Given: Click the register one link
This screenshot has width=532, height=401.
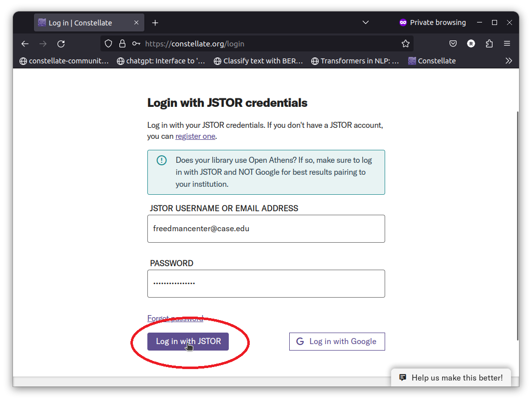Looking at the screenshot, I should (195, 136).
